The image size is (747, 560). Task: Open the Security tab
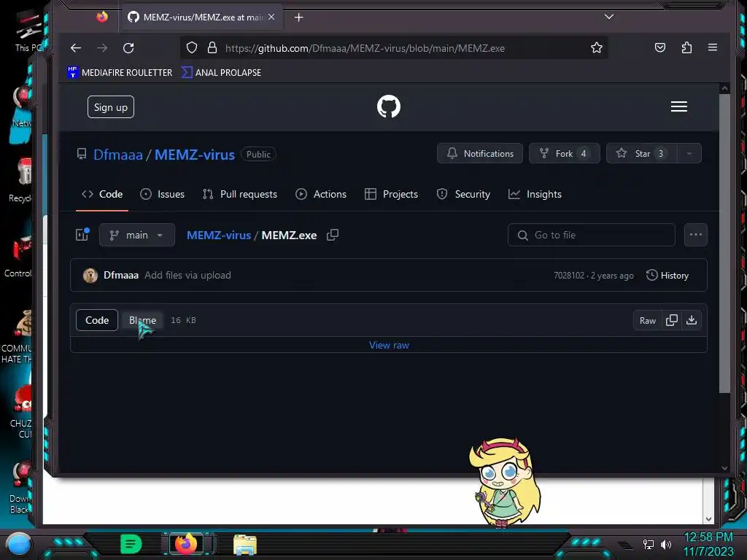(463, 194)
